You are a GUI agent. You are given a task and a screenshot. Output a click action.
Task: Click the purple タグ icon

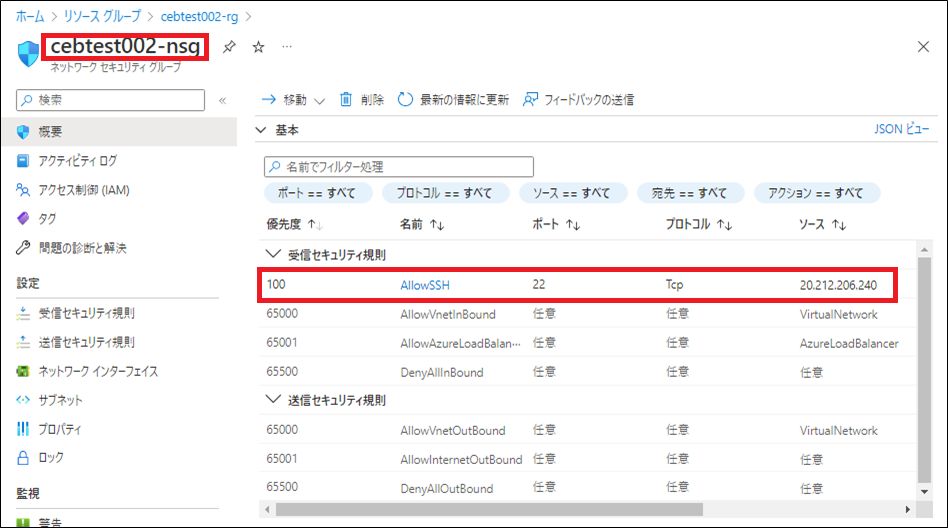[23, 218]
